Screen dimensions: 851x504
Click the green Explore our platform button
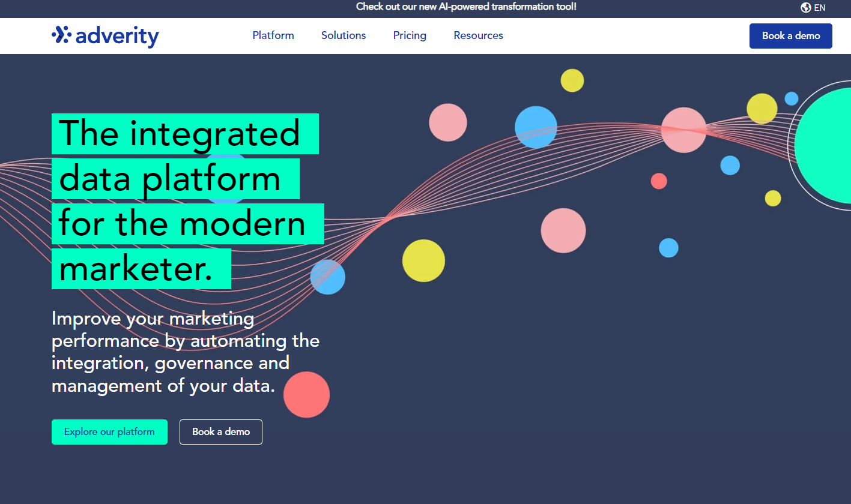click(x=109, y=432)
